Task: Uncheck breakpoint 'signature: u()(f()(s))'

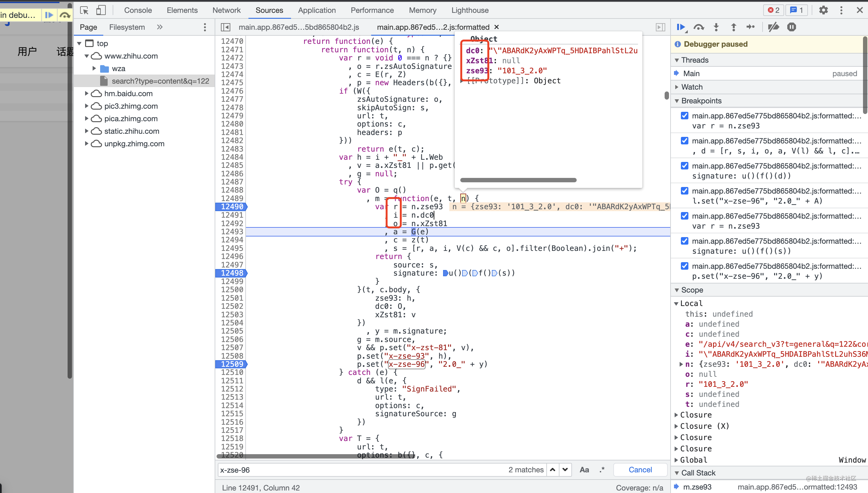Action: pos(685,241)
